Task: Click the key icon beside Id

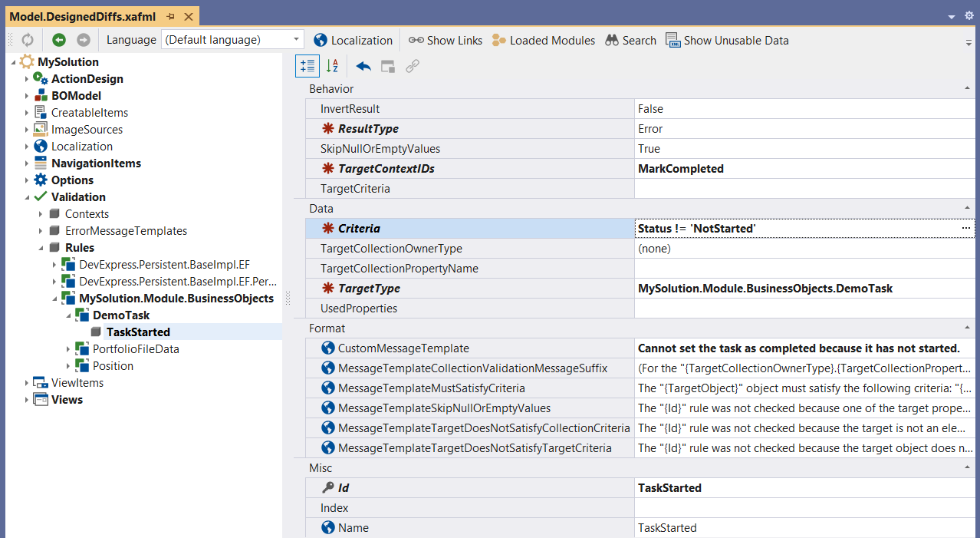Action: (327, 488)
